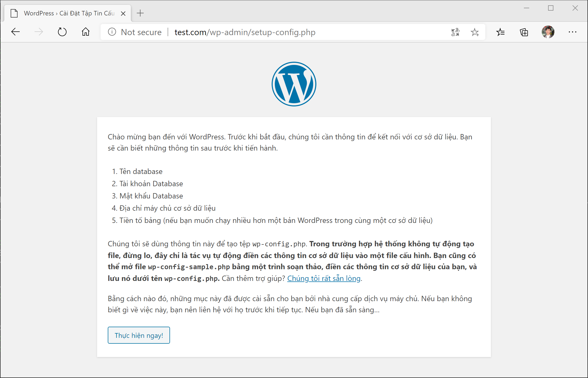The width and height of the screenshot is (588, 378).
Task: Click the Not secure info icon
Action: point(112,32)
